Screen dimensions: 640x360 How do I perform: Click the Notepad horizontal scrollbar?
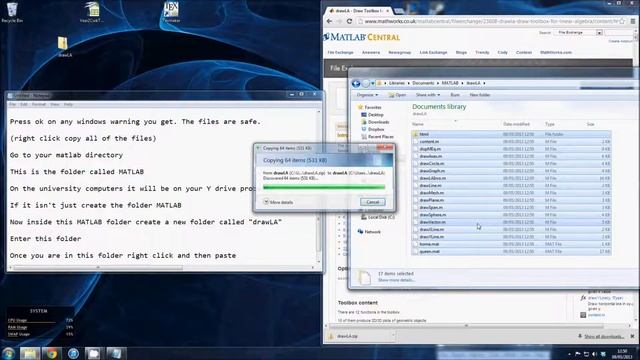coord(98,268)
